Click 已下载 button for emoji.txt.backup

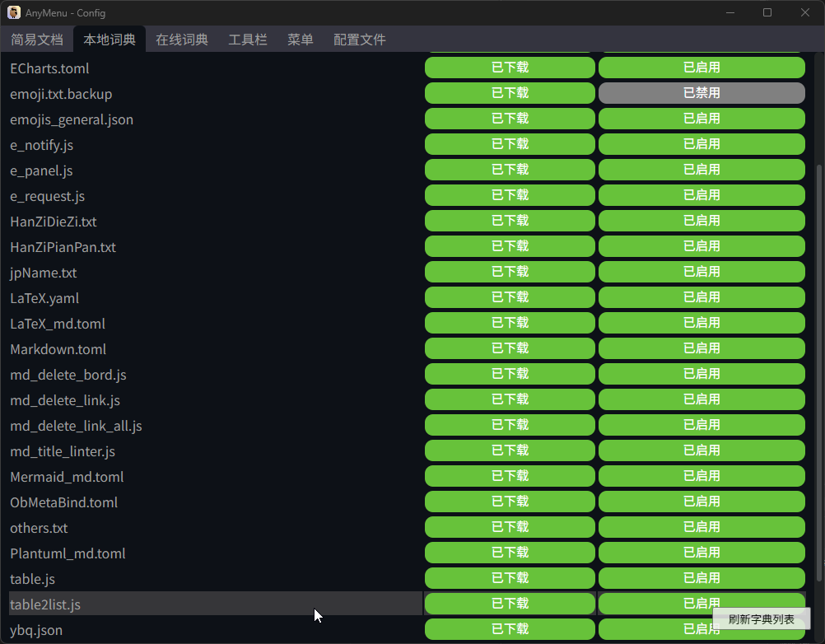(510, 93)
